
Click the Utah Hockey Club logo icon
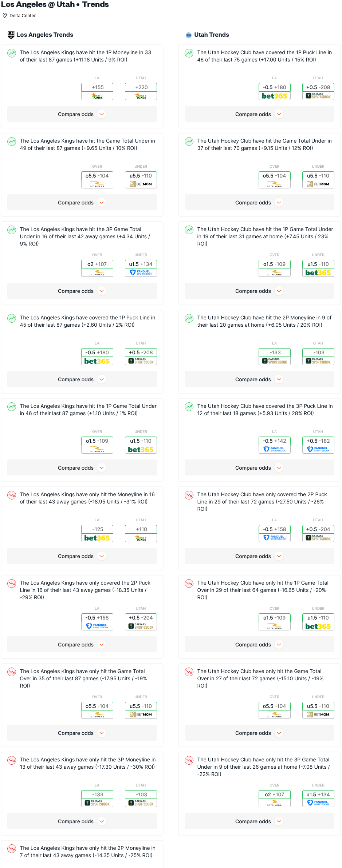[x=189, y=35]
